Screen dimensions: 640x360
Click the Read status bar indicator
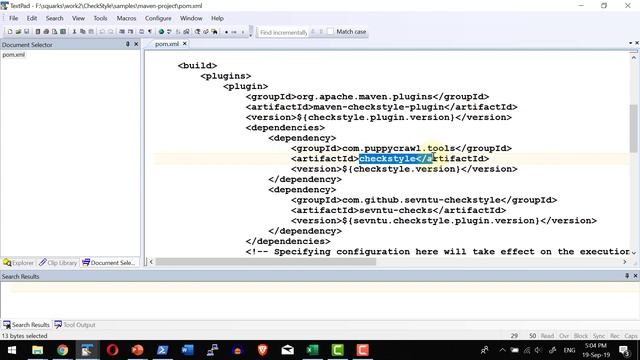(x=547, y=336)
